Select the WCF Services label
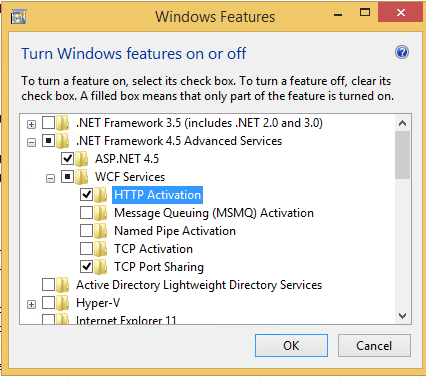The image size is (426, 379). (x=130, y=177)
